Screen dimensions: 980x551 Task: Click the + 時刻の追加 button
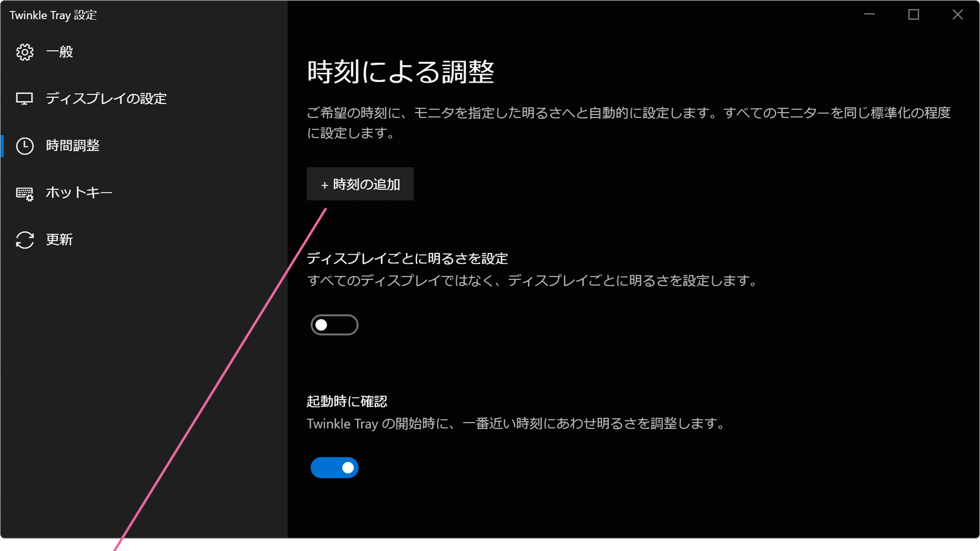[360, 184]
